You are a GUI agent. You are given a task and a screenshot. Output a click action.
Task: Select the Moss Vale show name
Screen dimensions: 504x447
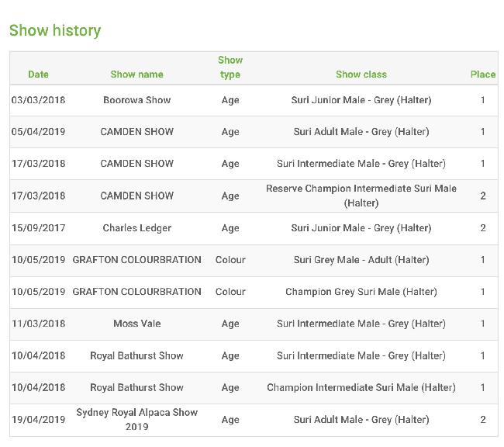point(137,324)
